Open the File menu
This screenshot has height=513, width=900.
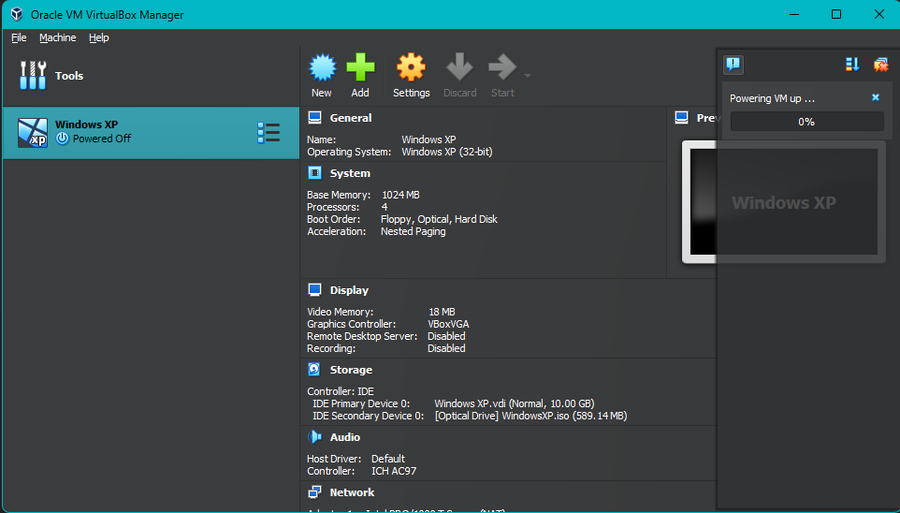coord(19,38)
